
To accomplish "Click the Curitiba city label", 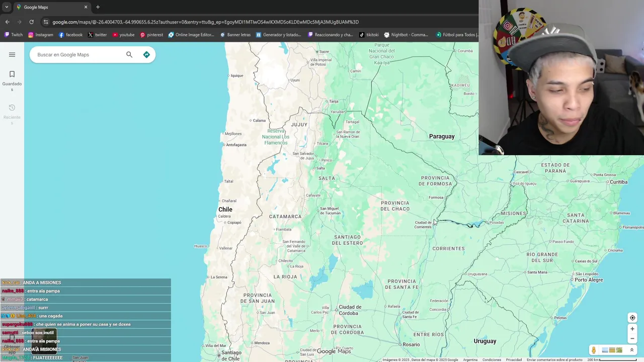I will 618,182.
